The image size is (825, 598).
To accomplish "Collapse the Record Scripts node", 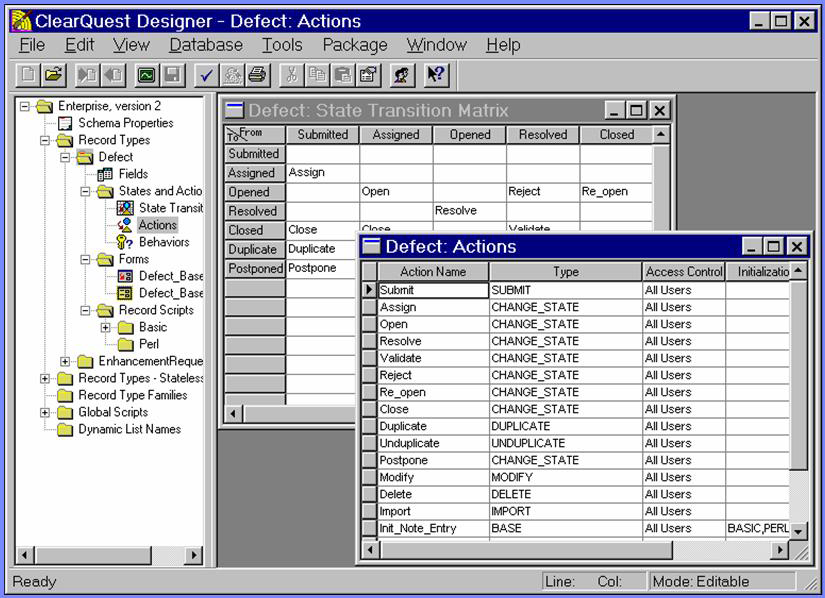I will pos(85,310).
